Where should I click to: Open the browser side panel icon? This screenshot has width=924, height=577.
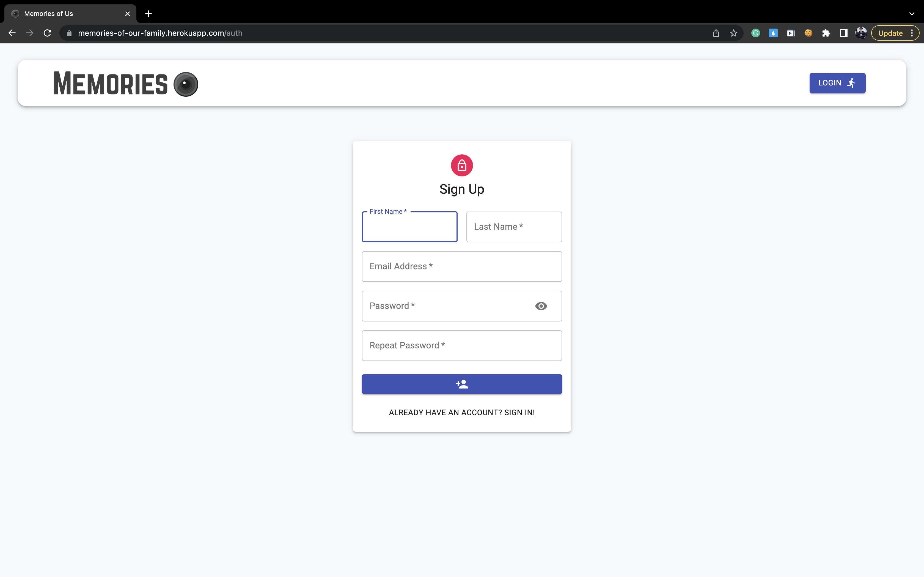(x=843, y=33)
